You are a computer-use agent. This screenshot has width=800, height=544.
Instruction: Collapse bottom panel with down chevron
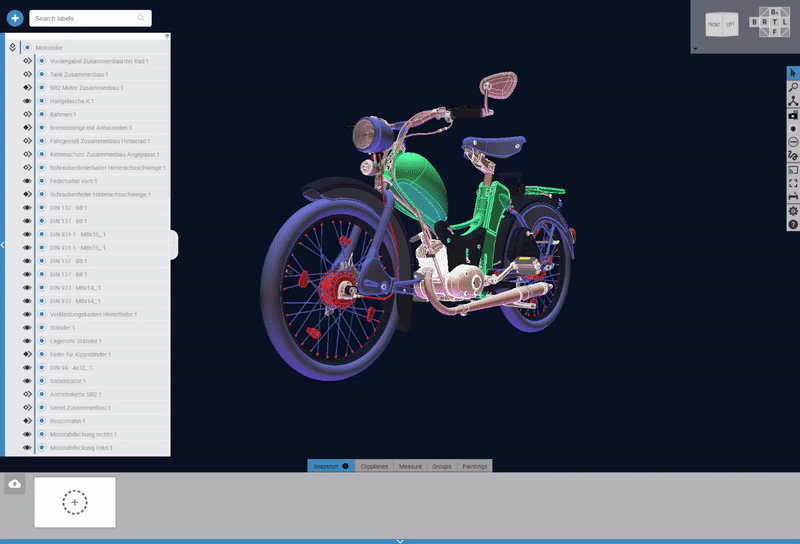coord(400,540)
